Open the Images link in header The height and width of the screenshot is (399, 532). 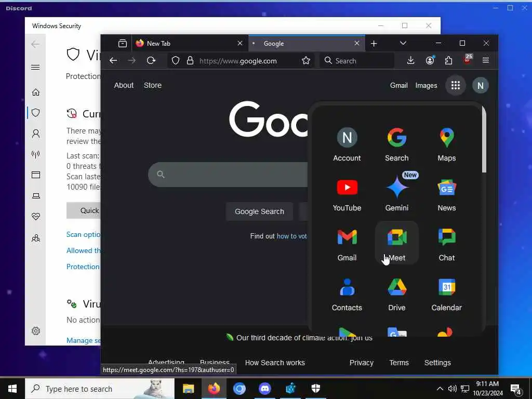coord(426,86)
